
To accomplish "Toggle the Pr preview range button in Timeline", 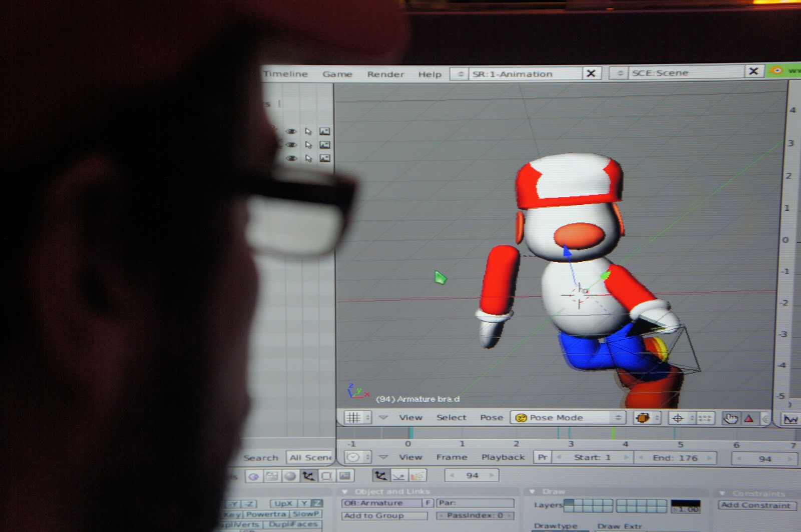I will point(542,457).
